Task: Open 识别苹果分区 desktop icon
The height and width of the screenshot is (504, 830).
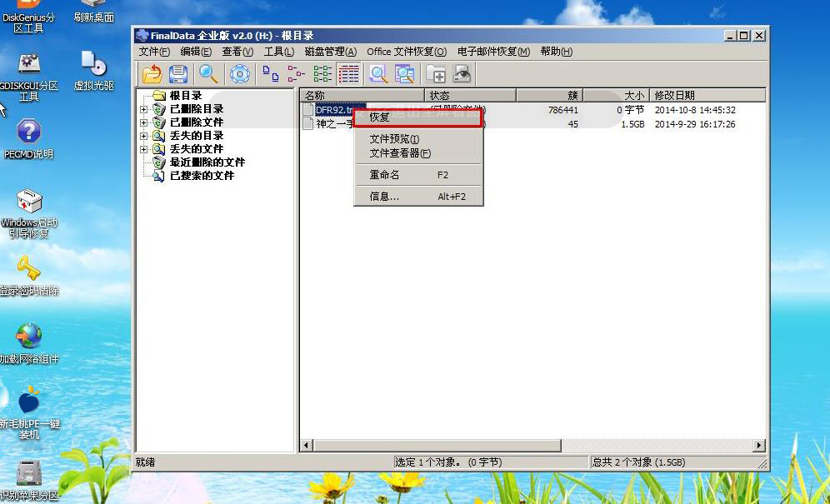Action: click(28, 481)
